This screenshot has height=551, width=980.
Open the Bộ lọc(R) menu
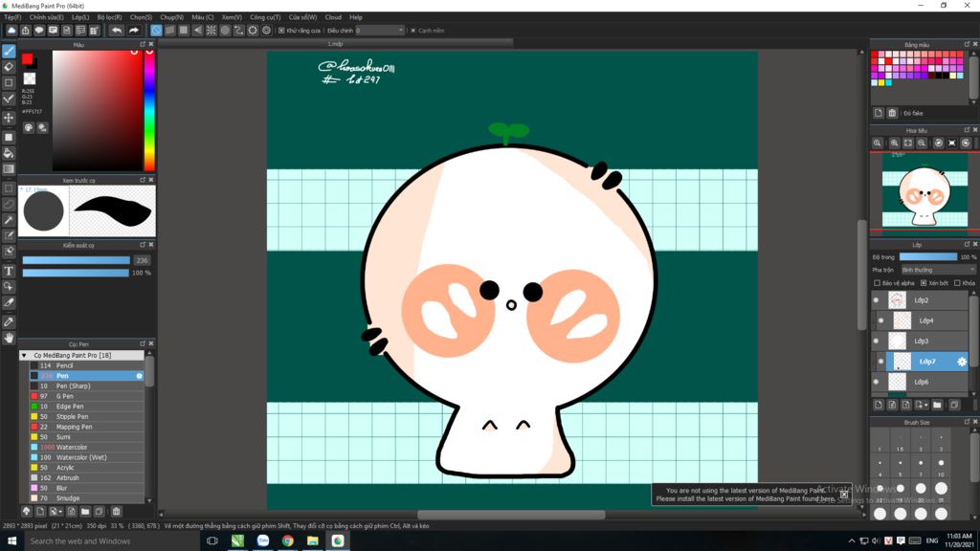pyautogui.click(x=109, y=17)
